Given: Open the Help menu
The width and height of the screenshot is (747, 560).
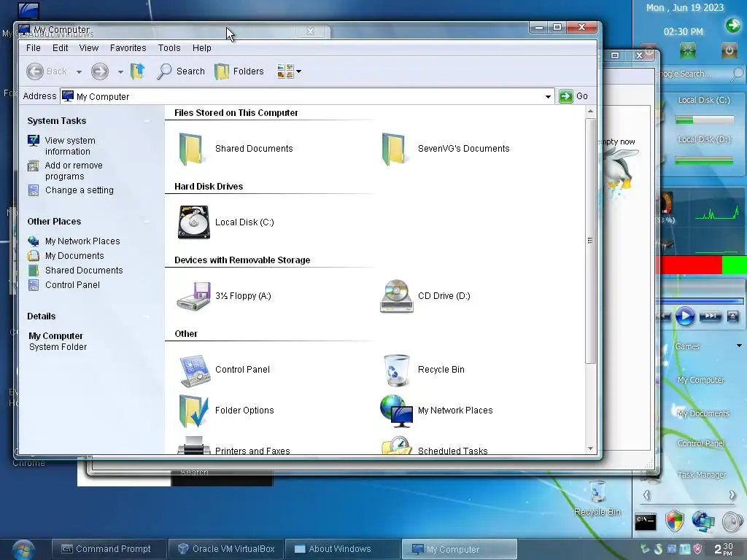Looking at the screenshot, I should click(x=201, y=48).
